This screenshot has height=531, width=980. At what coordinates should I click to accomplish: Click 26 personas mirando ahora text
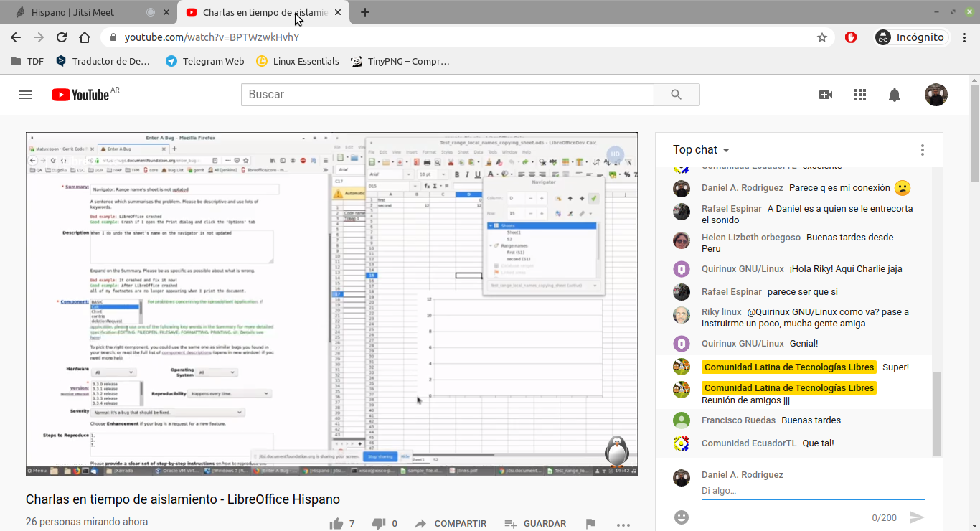click(x=87, y=522)
